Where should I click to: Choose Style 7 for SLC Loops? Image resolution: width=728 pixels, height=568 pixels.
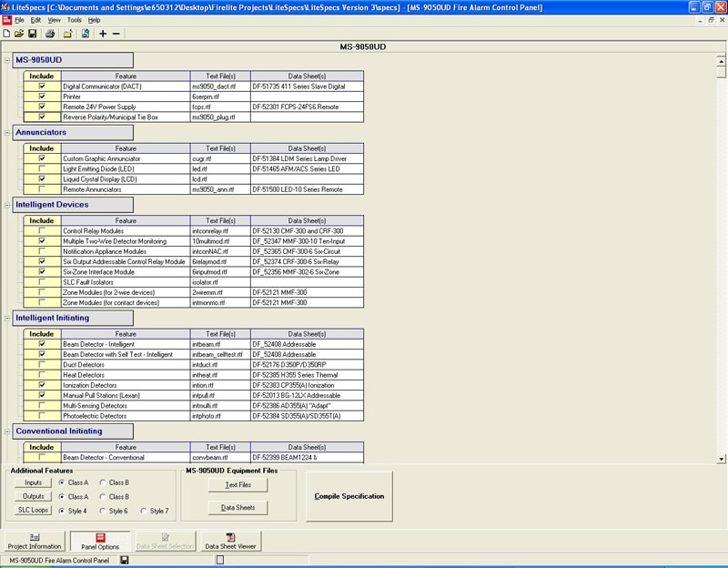pyautogui.click(x=144, y=511)
